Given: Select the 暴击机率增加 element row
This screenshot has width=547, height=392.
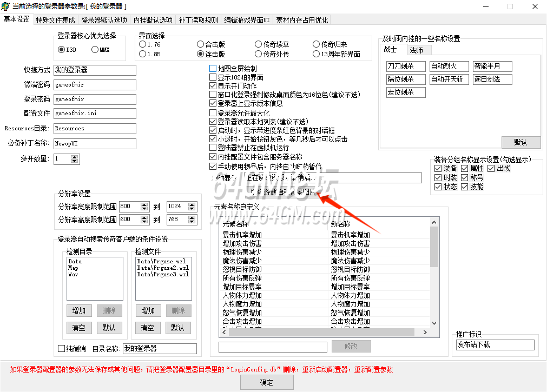Looking at the screenshot, I should pos(325,235).
